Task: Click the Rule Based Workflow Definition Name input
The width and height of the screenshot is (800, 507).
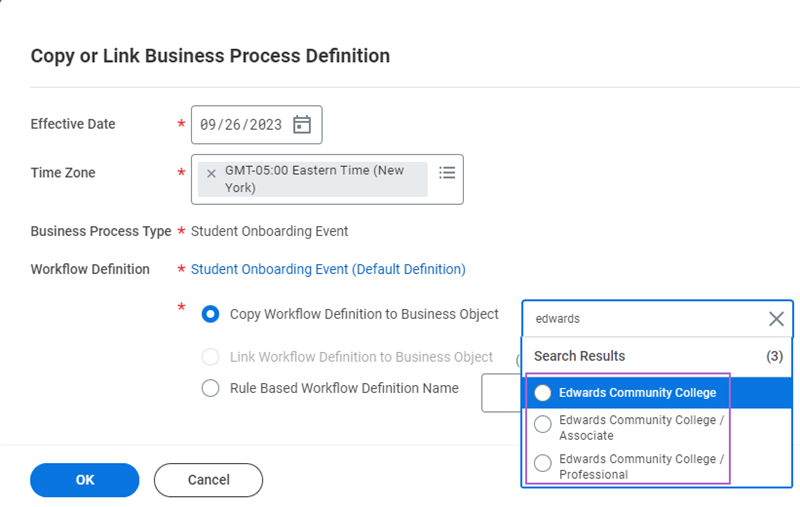Action: 501,393
